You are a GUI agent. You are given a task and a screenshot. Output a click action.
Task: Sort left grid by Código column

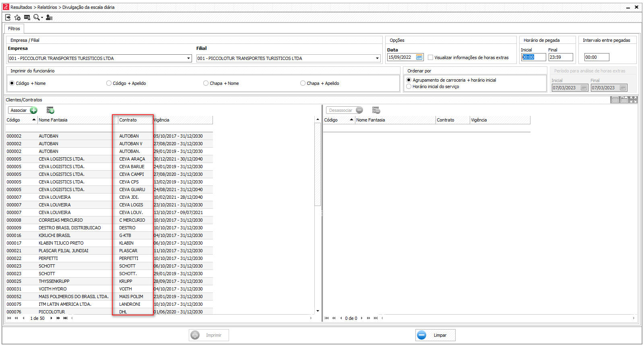(21, 120)
